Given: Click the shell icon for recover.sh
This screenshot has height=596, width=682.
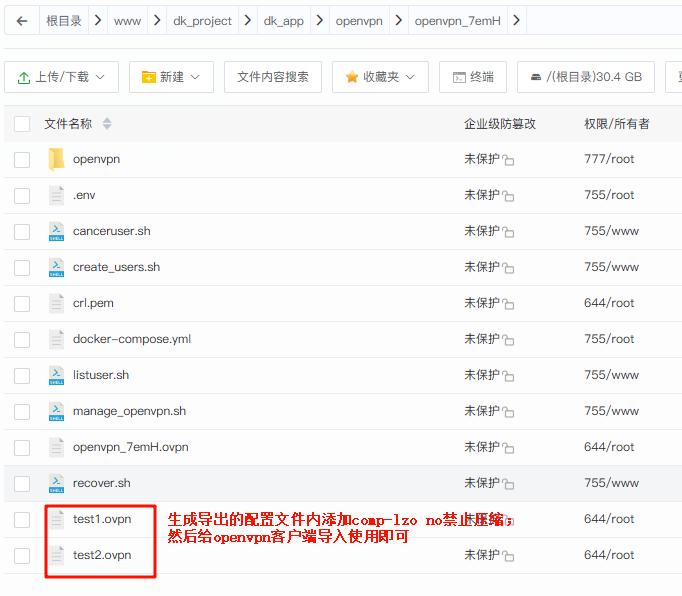Looking at the screenshot, I should coord(56,483).
